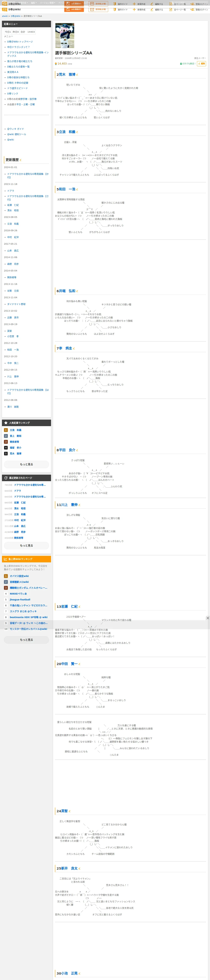Screen dimensions: 210x980
Task: Open ストグラ まとめ @ウィキ link
Action: coord(23,611)
